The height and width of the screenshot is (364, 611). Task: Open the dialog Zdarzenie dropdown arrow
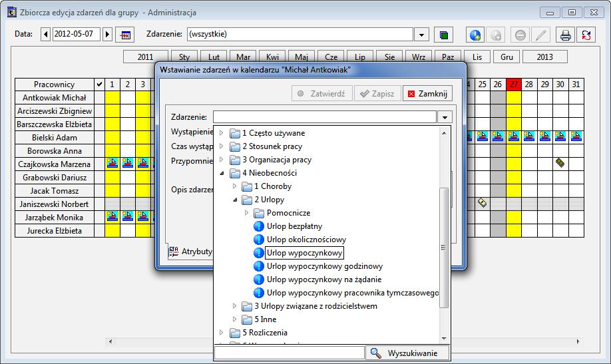[445, 117]
